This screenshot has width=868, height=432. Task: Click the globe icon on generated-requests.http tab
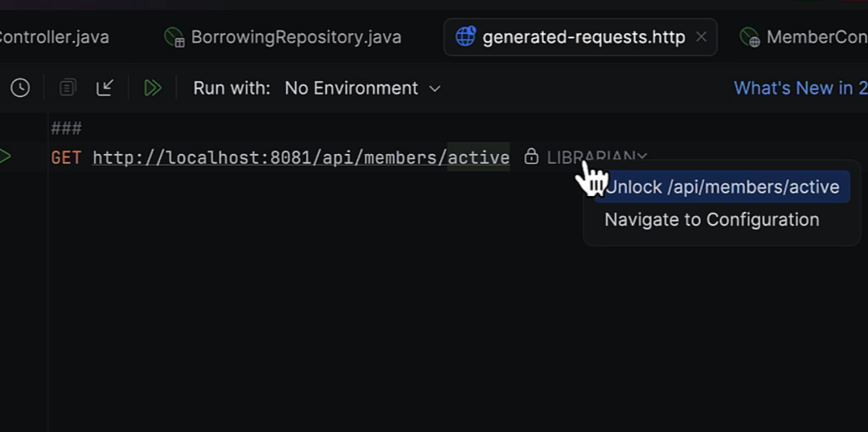[465, 37]
